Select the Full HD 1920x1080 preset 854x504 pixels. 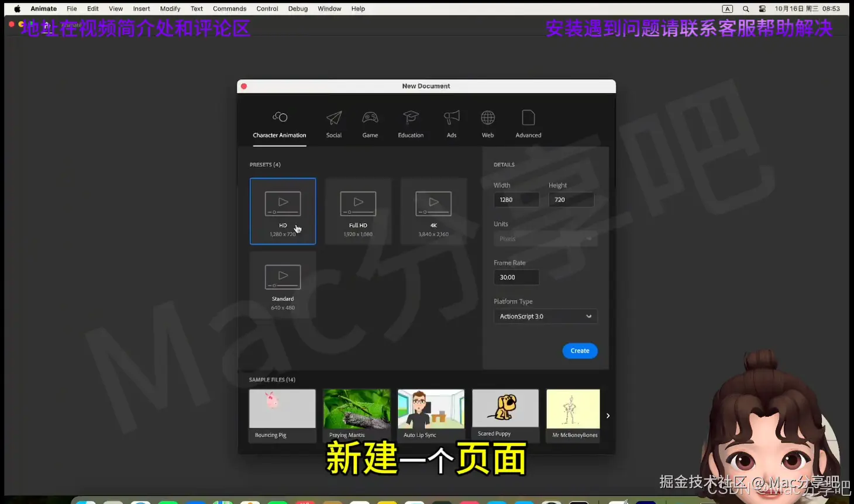357,210
